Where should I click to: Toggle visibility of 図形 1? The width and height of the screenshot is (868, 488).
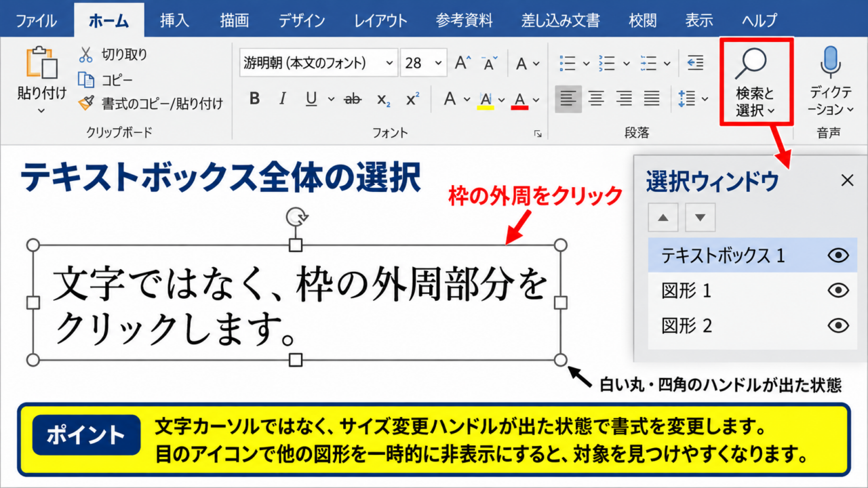839,291
